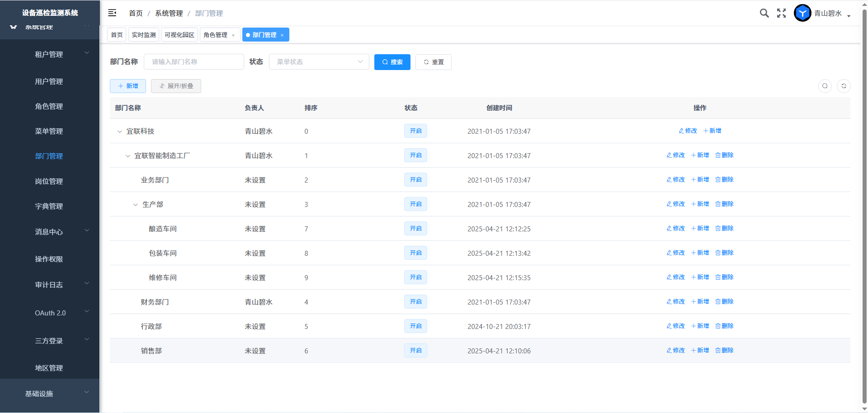Focus the 部门名称 input field
Viewport: 868px width, 413px height.
pos(193,62)
